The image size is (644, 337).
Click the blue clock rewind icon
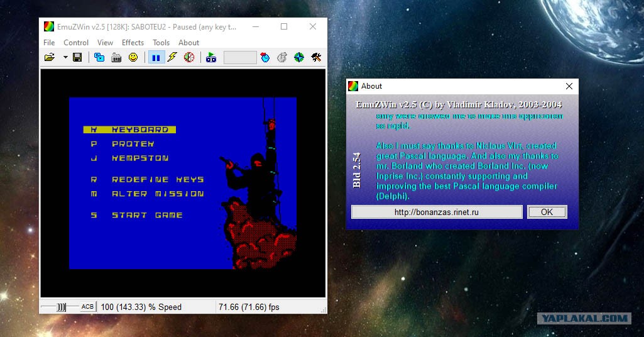(x=265, y=58)
